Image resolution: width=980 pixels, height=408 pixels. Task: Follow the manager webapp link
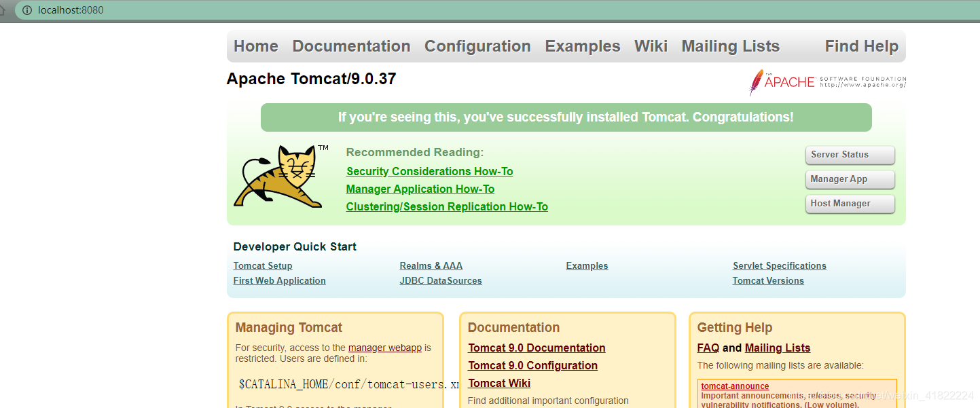385,348
